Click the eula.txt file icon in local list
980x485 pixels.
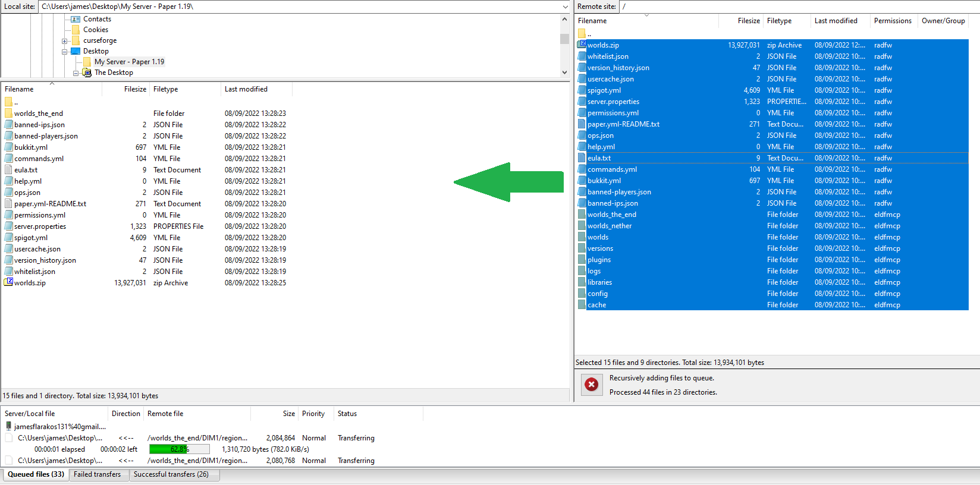coord(8,169)
